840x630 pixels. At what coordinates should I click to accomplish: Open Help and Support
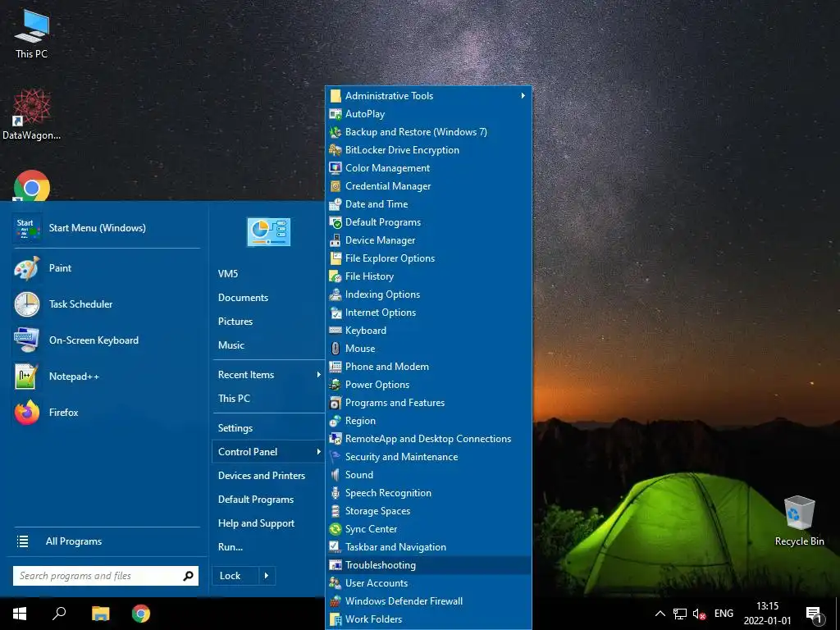point(268,523)
